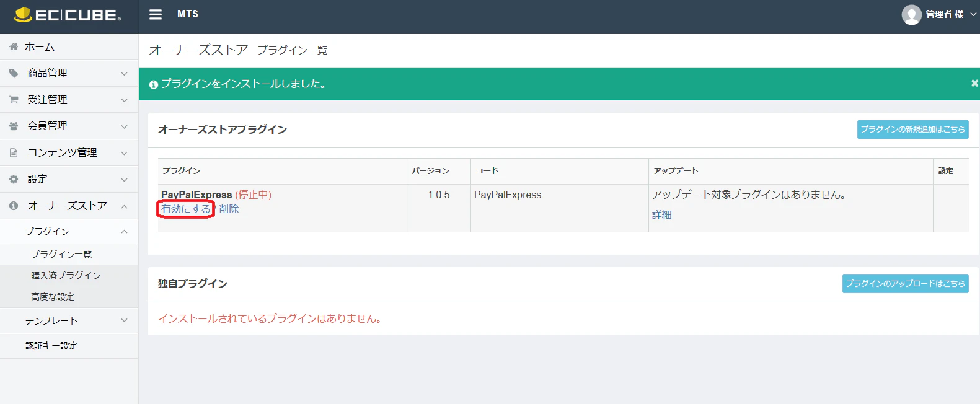The image size is (980, 404).
Task: Click the home icon in sidebar
Action: point(14,47)
